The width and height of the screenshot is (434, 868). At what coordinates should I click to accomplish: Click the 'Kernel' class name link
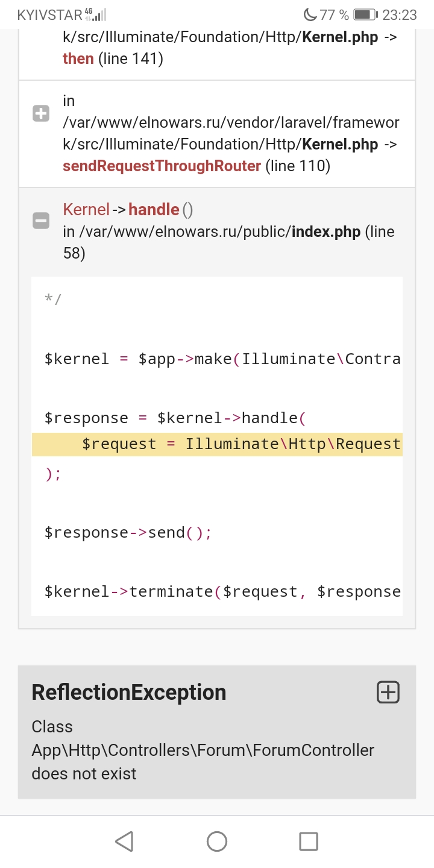point(86,209)
